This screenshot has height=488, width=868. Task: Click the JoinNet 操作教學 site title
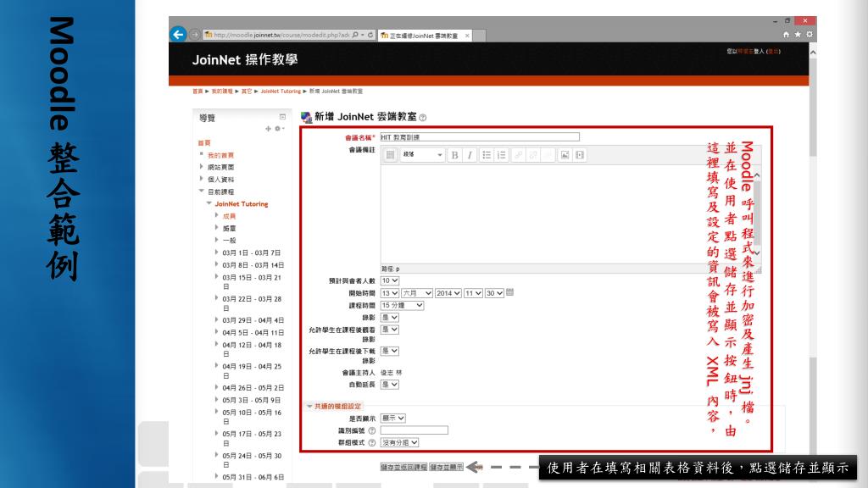(x=245, y=60)
